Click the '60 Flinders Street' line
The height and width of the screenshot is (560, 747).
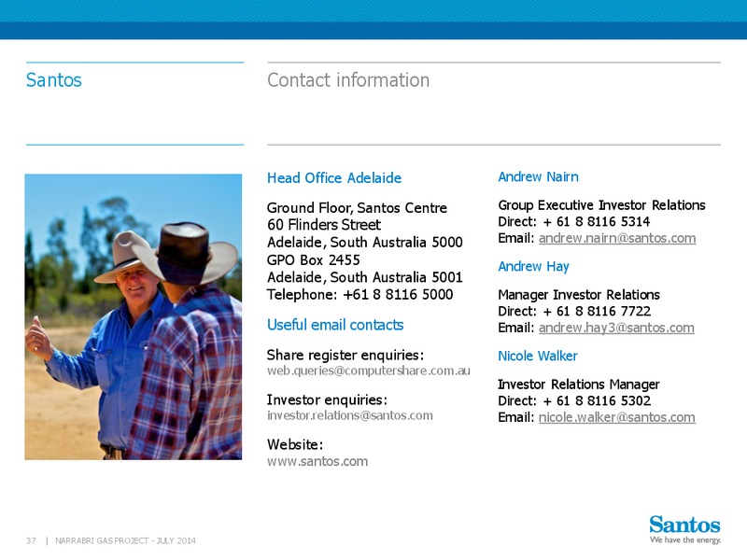(324, 225)
